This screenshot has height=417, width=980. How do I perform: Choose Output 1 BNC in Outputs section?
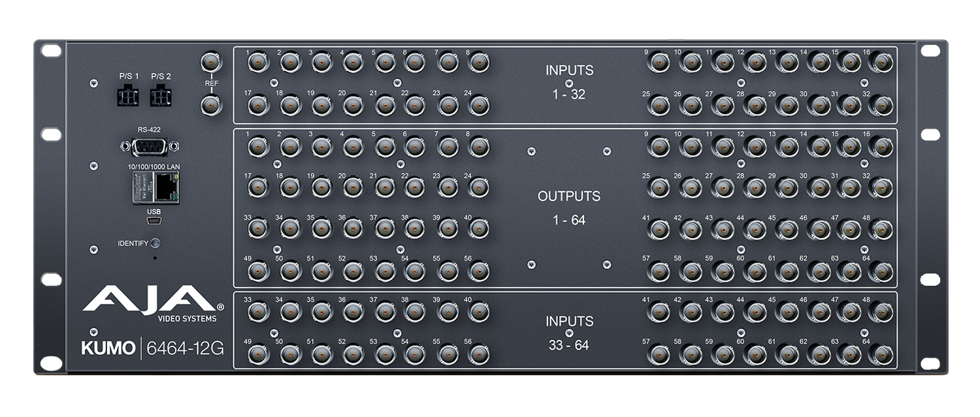pyautogui.click(x=259, y=146)
